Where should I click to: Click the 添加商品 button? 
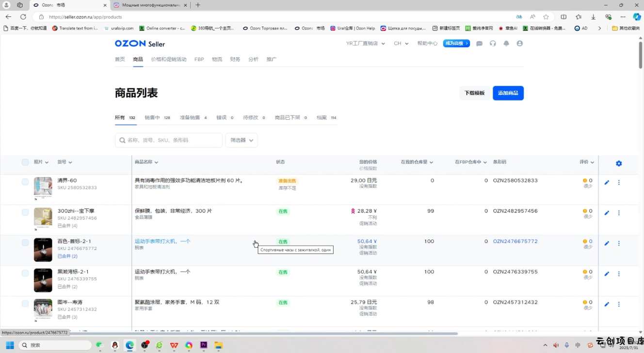click(508, 93)
